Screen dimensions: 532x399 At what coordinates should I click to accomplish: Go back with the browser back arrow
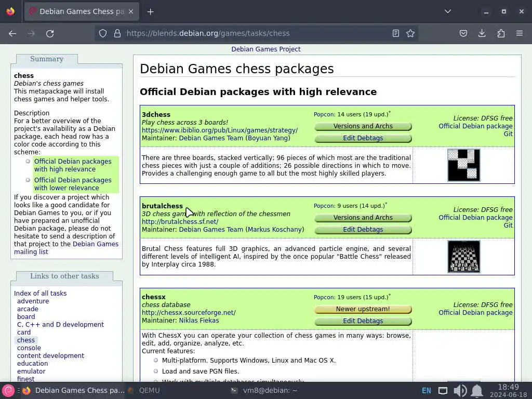pyautogui.click(x=12, y=33)
